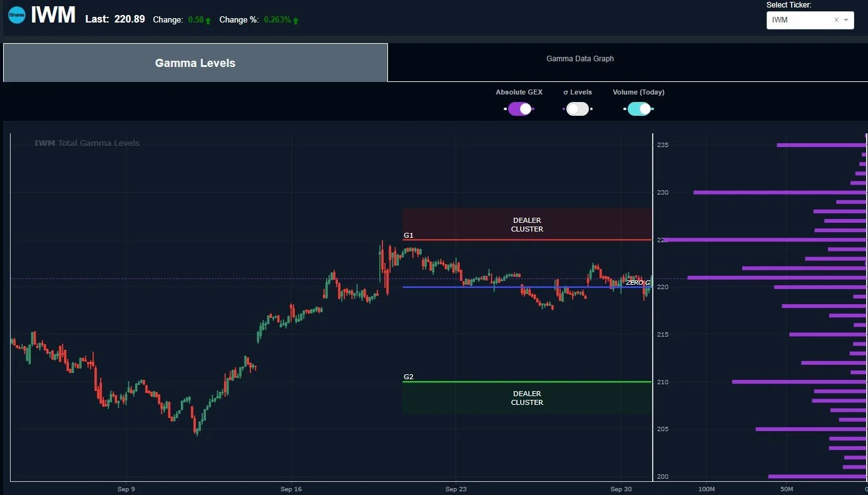Image resolution: width=868 pixels, height=495 pixels.
Task: Click the upper red DEALER CLUSTER zone
Action: [x=527, y=224]
